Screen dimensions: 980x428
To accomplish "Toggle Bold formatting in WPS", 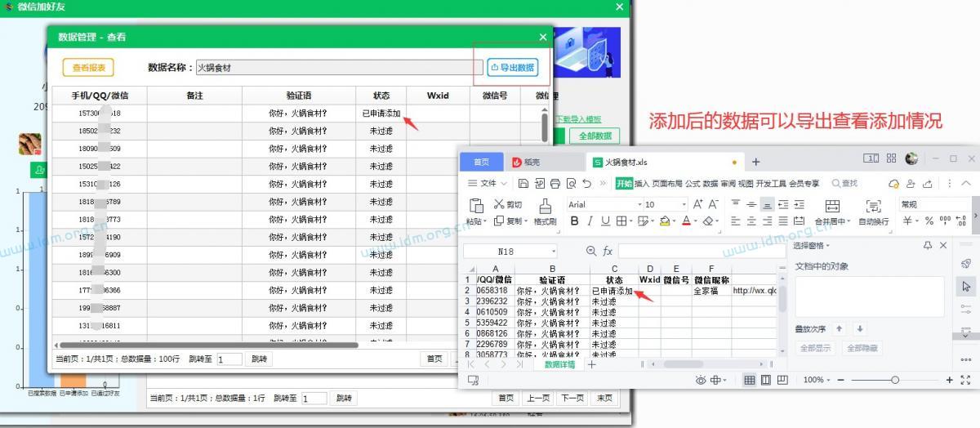I will 575,221.
